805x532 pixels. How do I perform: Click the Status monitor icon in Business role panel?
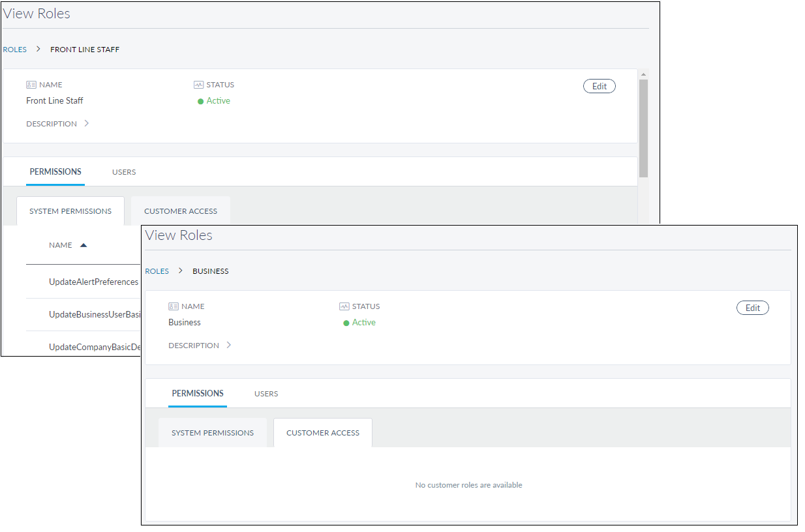tap(344, 306)
